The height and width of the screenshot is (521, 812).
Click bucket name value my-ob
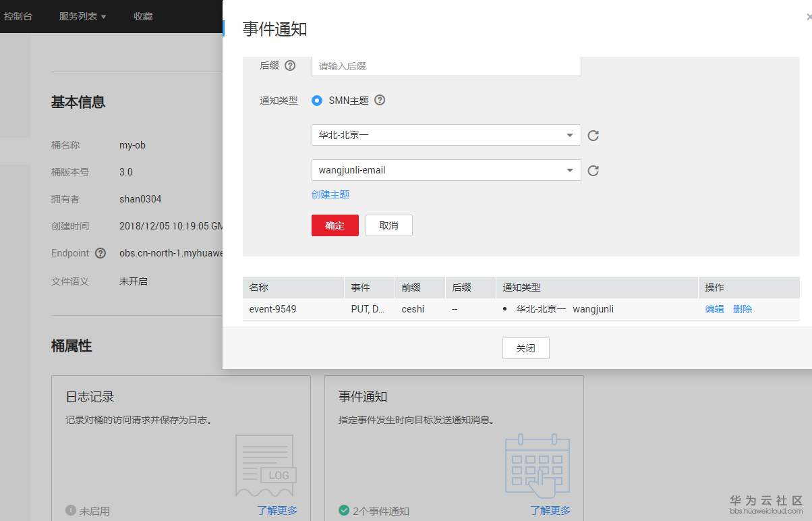point(132,145)
